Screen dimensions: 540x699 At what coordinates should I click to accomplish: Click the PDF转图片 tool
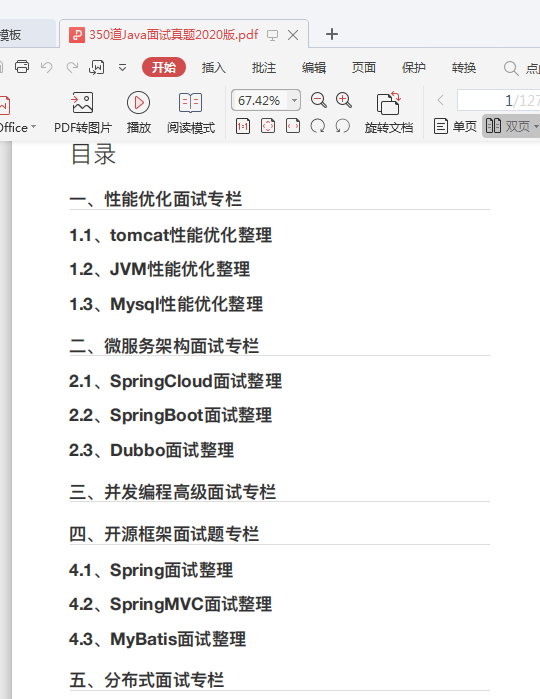pos(82,113)
